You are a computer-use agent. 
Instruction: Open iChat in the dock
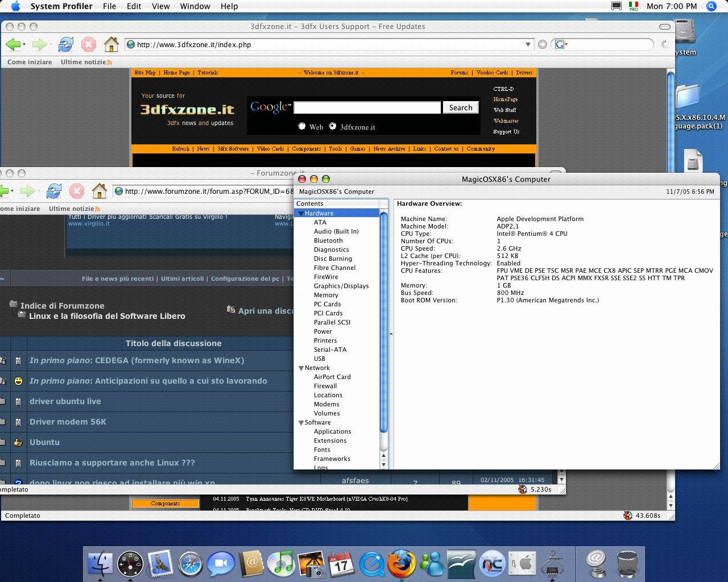point(221,564)
